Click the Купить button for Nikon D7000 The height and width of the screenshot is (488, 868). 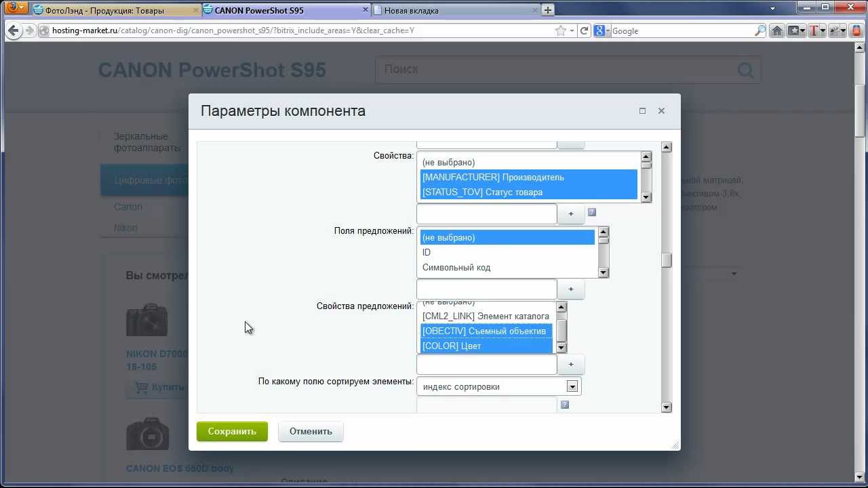160,387
